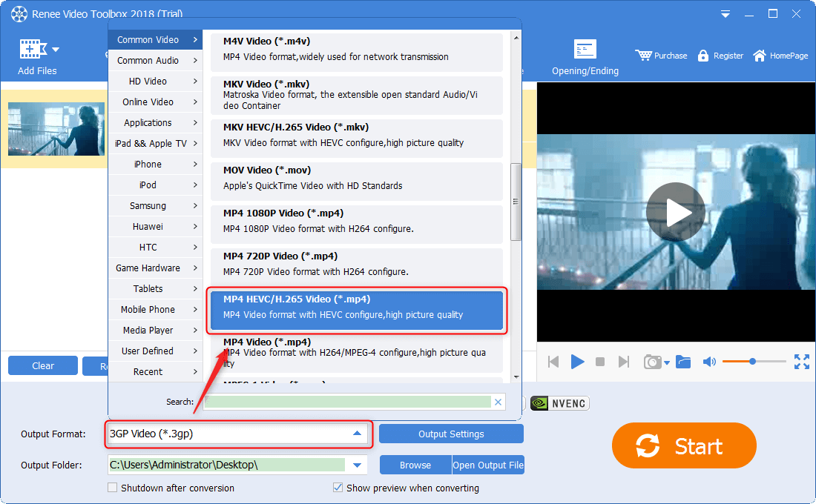Mute audio using speaker icon
This screenshot has height=504, width=816.
[x=709, y=362]
